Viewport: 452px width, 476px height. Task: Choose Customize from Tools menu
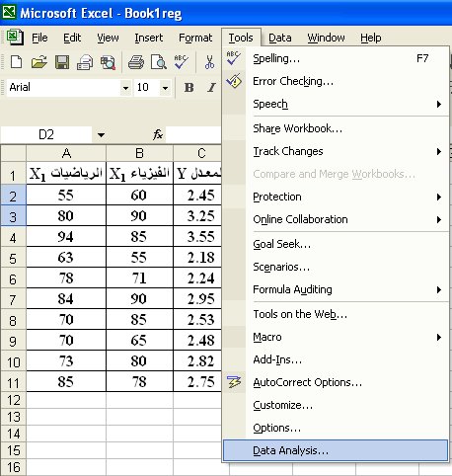[336, 405]
